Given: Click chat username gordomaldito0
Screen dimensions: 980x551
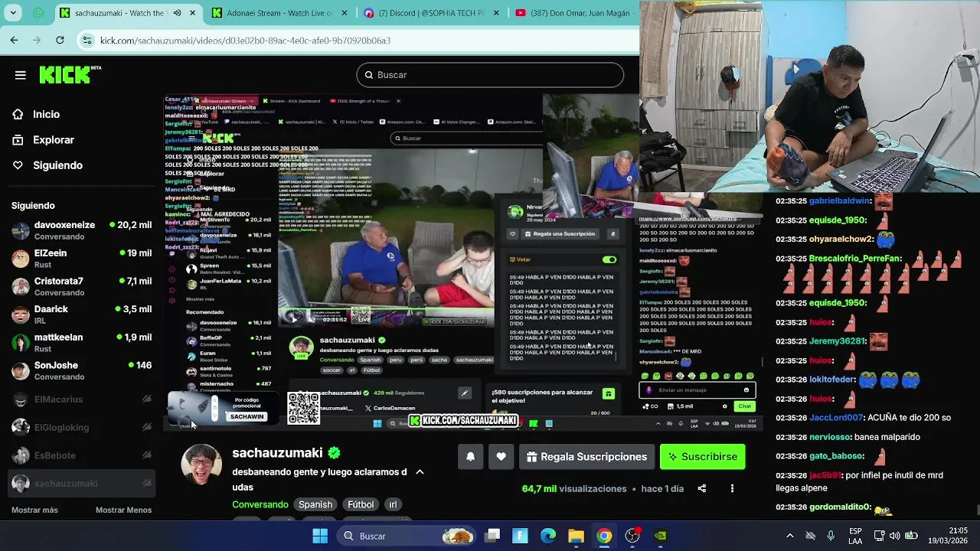Looking at the screenshot, I should 841,507.
